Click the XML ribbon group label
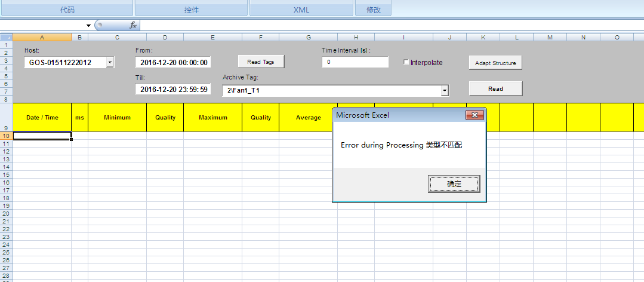This screenshot has height=282, width=644. pyautogui.click(x=301, y=10)
